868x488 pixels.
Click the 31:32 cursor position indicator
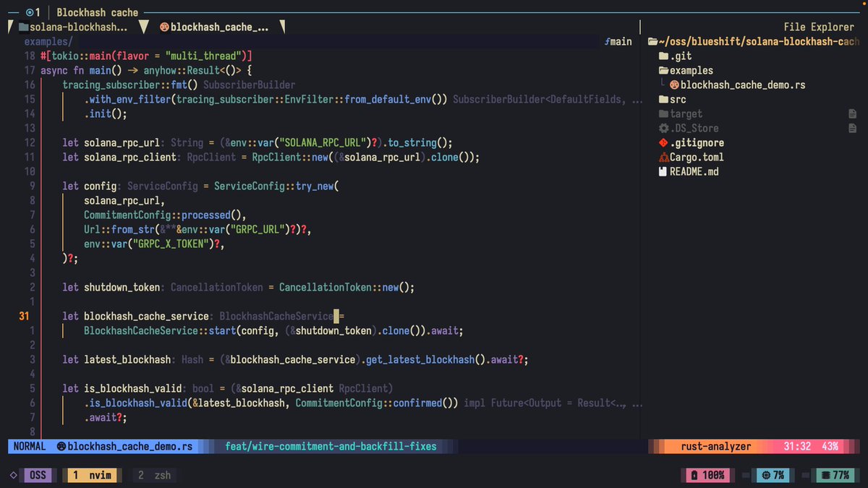click(x=797, y=447)
